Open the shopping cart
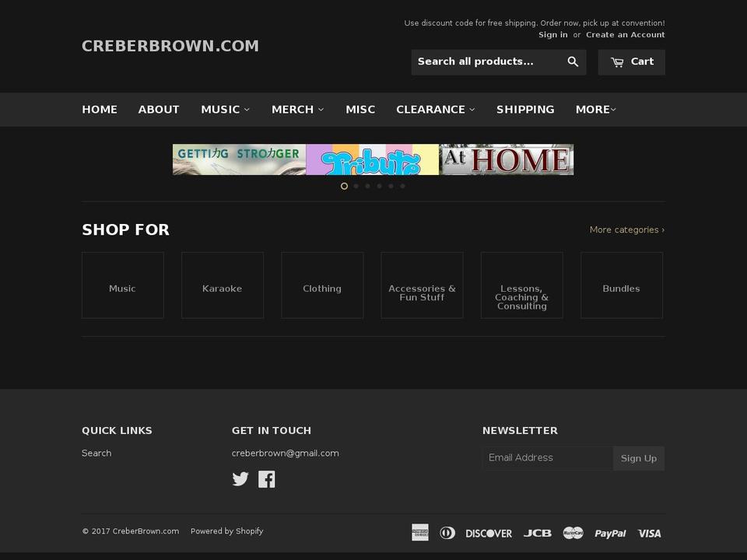Viewport: 747px width, 560px height. click(x=631, y=62)
